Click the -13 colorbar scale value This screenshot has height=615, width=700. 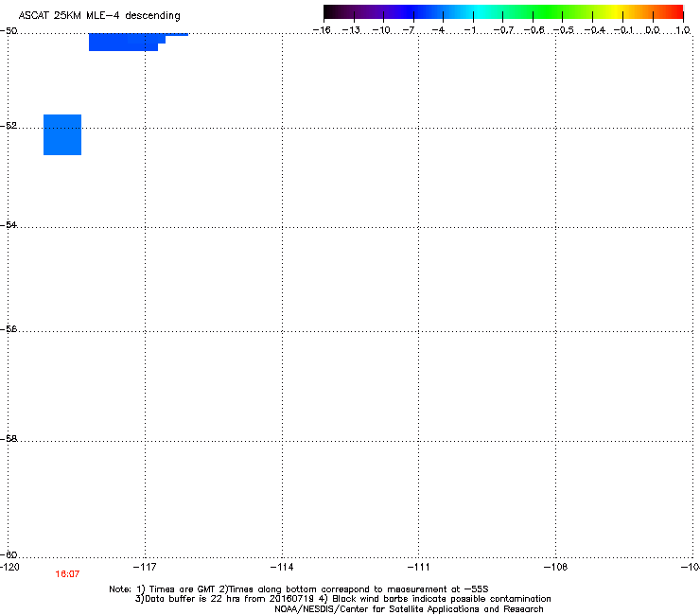tap(351, 30)
